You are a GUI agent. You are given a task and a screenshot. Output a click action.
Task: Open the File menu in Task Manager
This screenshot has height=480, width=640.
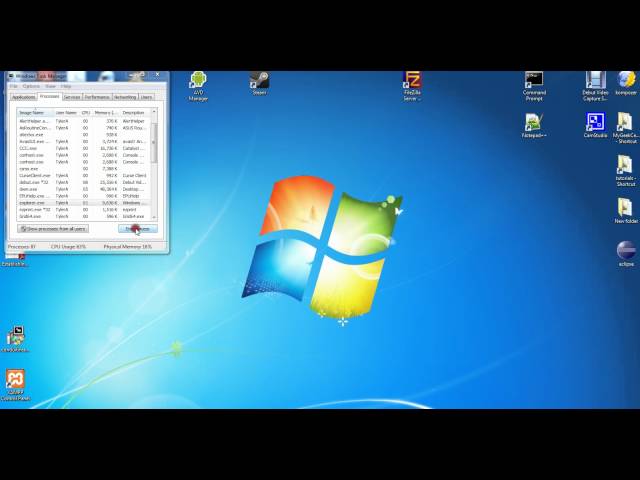(x=13, y=86)
